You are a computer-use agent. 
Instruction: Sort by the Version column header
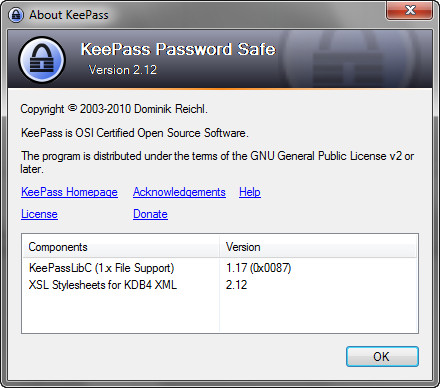318,247
